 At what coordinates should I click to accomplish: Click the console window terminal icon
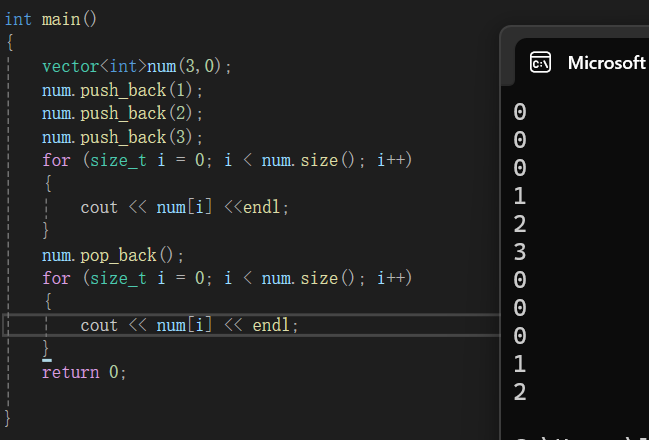540,63
